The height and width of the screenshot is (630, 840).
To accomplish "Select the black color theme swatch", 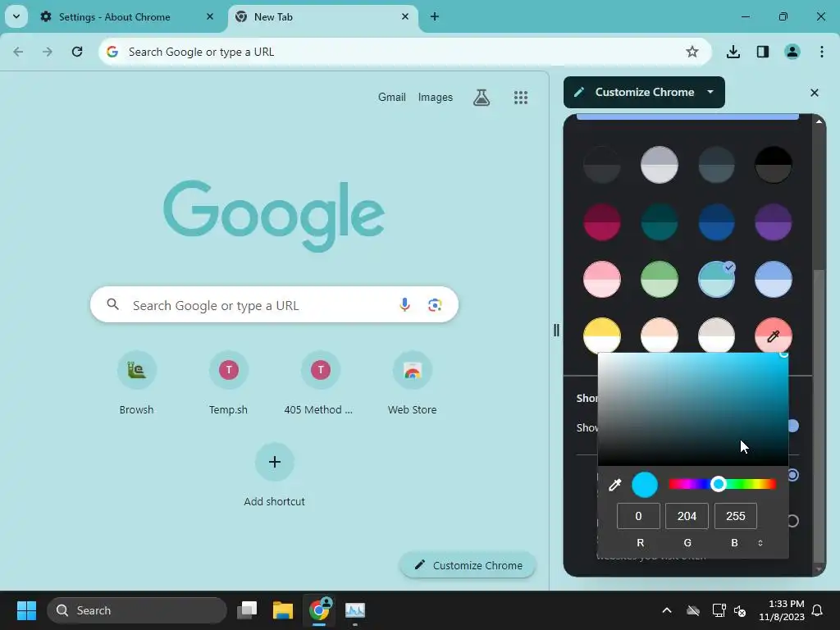I will [773, 165].
